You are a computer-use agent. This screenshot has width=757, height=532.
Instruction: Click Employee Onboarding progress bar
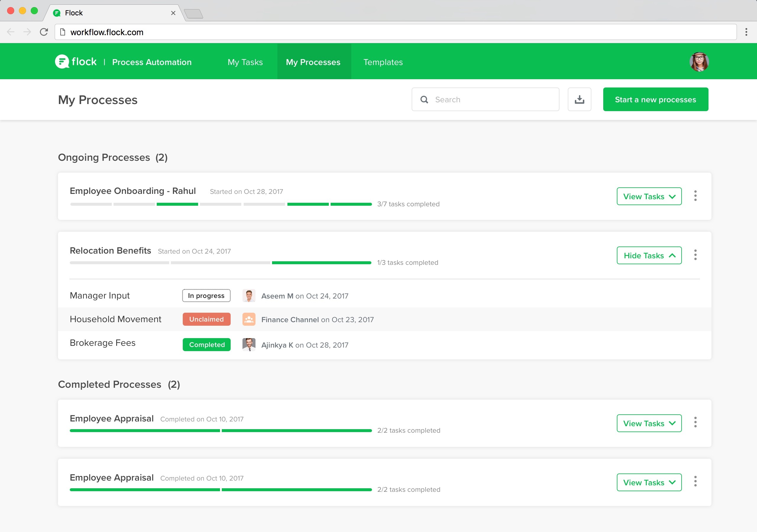(221, 204)
